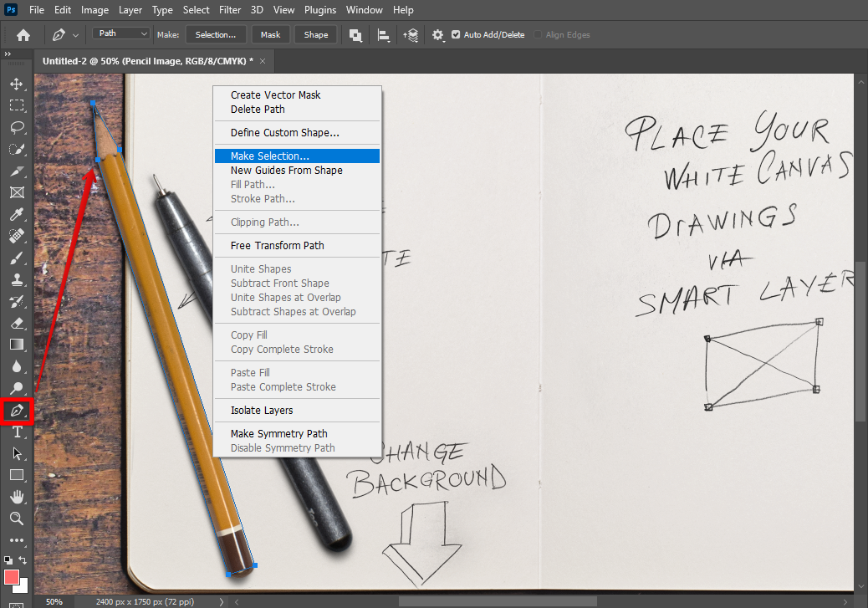This screenshot has height=608, width=868.
Task: Click the Shape button in options bar
Action: (315, 35)
